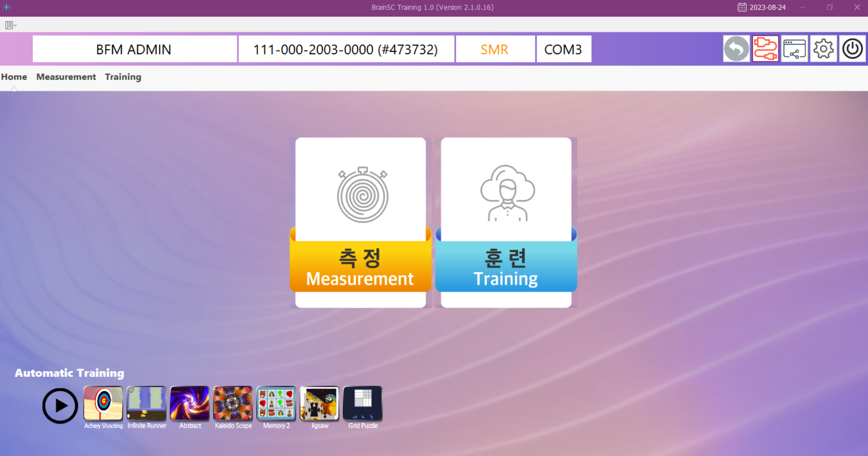868x456 pixels.
Task: Select the Infinite Runner game thumbnail
Action: pyautogui.click(x=147, y=403)
